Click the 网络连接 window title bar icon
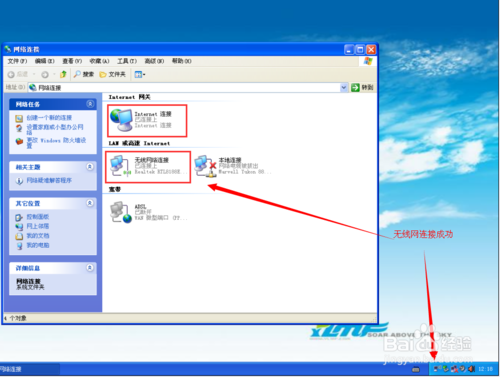Screen dimensions: 500x377 (8, 50)
